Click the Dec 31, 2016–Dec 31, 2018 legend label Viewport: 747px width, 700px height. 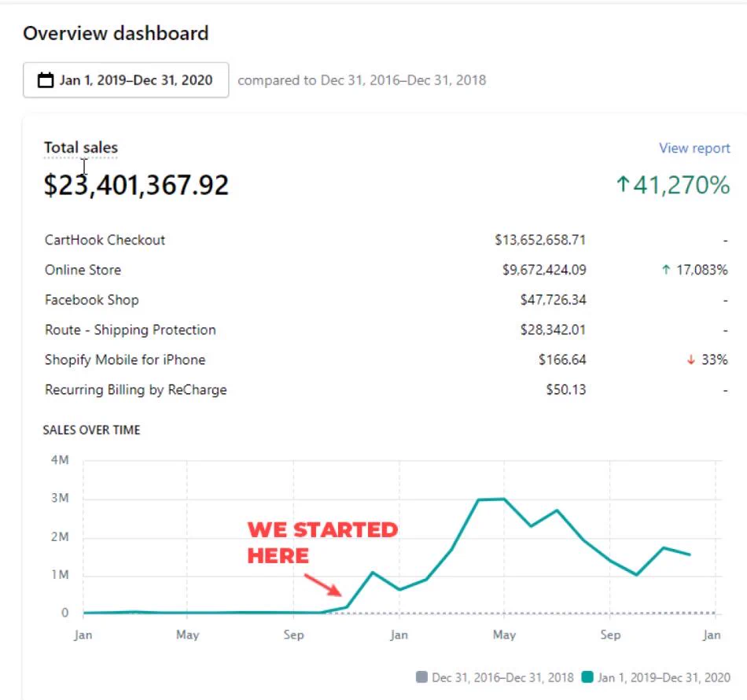(x=502, y=678)
